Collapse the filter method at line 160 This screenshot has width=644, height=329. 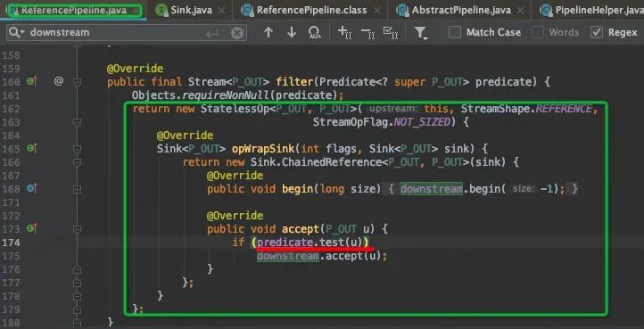pyautogui.click(x=77, y=82)
